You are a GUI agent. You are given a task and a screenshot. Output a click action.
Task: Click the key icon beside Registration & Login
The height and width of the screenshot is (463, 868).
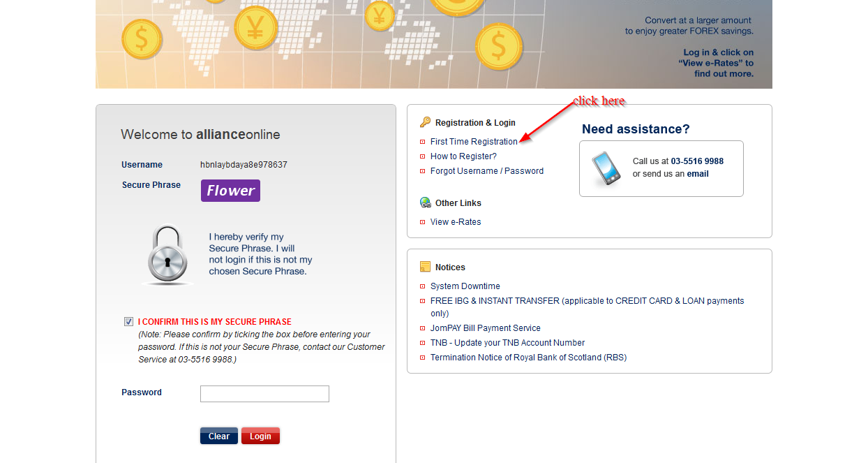point(425,122)
